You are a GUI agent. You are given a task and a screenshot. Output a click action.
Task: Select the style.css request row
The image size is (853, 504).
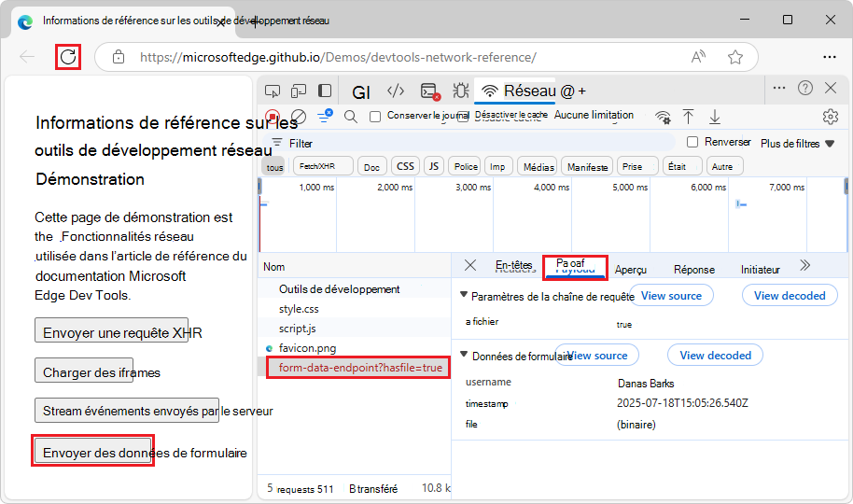coord(354,309)
